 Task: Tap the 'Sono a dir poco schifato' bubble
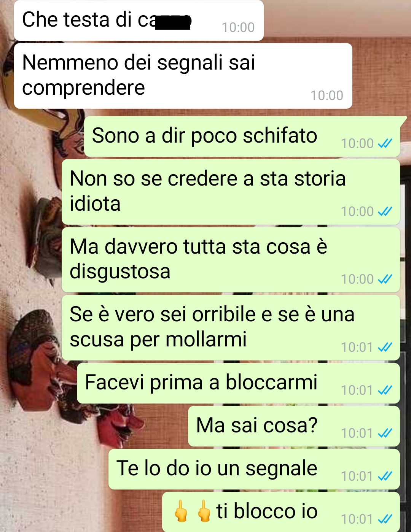point(242,137)
